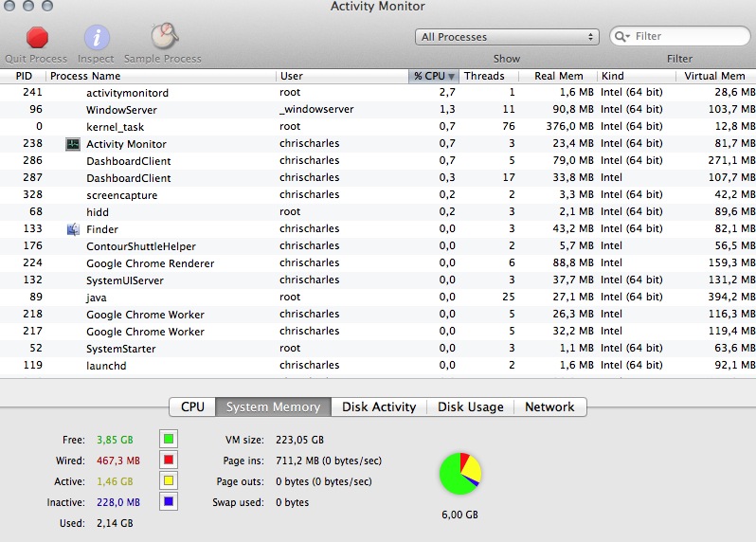Select the SystemUIServer process row

[378, 280]
